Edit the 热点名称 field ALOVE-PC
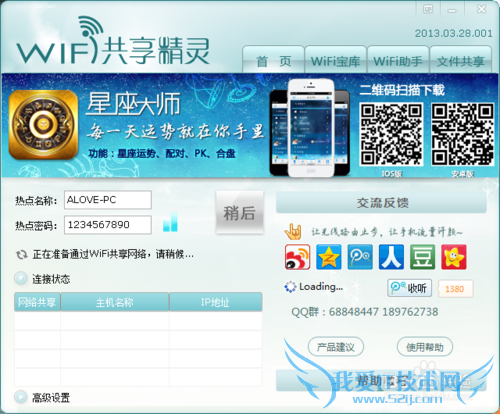Screen dimensions: 500x414 point(108,200)
